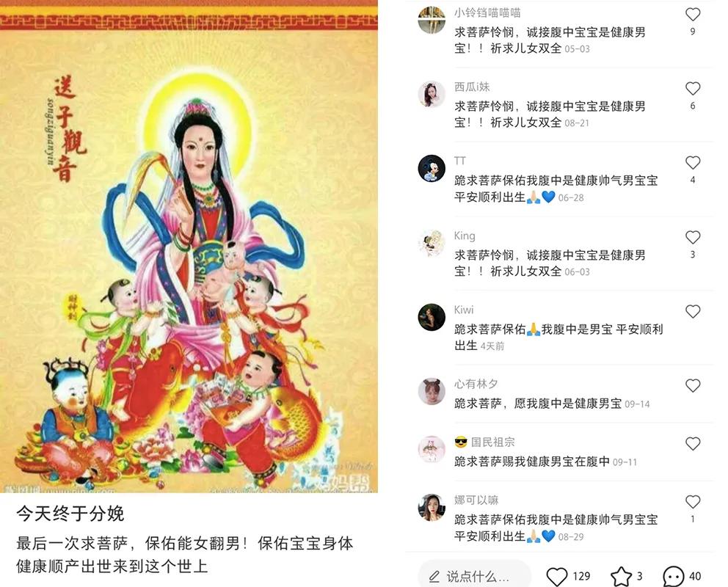
Task: Open the post title 今天终于分娩
Action: click(x=70, y=513)
